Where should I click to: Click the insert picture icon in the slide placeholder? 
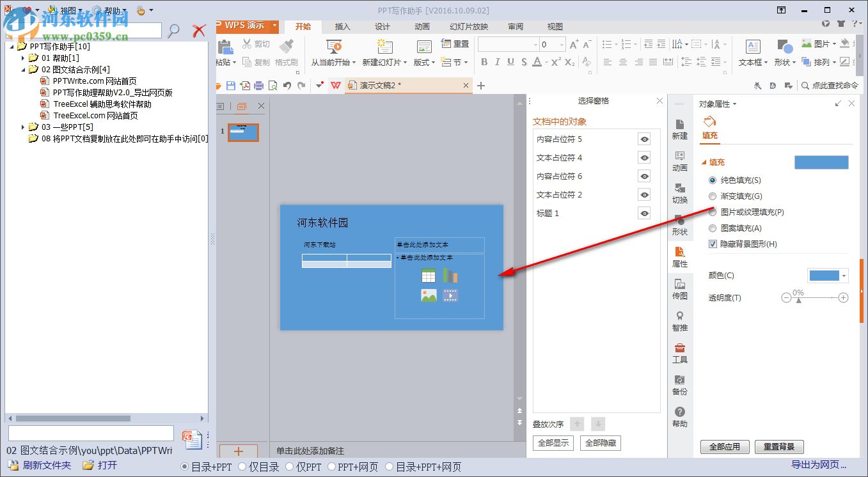coord(429,295)
